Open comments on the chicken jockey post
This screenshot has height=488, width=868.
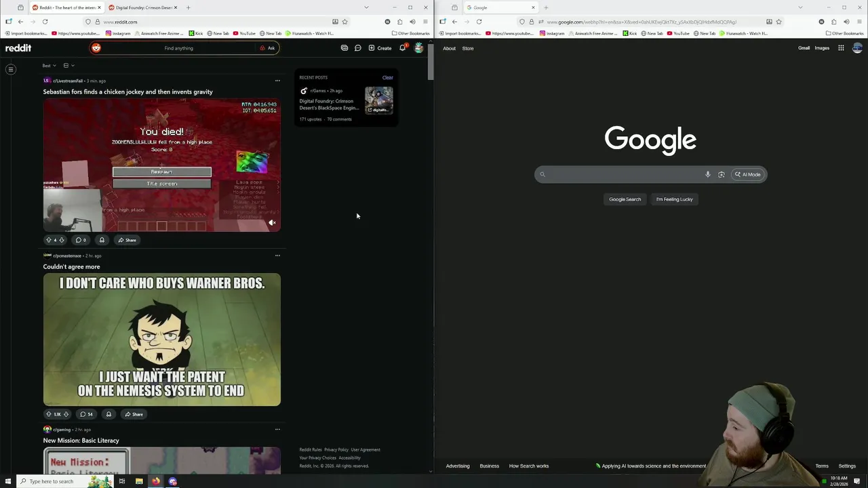81,240
